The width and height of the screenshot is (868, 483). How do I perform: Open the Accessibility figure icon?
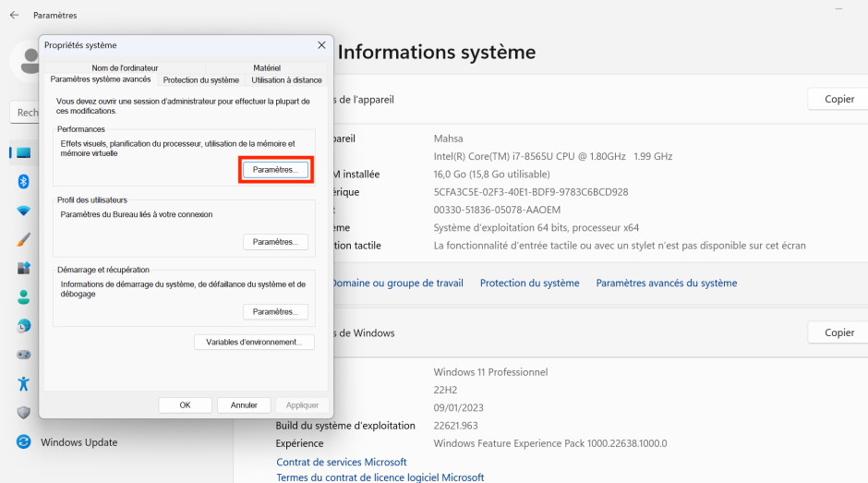coord(24,383)
